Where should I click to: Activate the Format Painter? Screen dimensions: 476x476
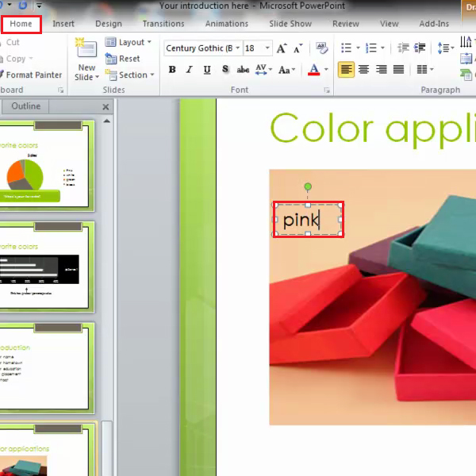(x=31, y=75)
